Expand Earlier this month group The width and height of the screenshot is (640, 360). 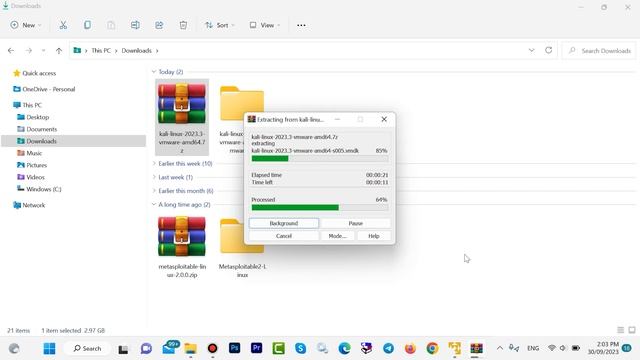pos(154,191)
